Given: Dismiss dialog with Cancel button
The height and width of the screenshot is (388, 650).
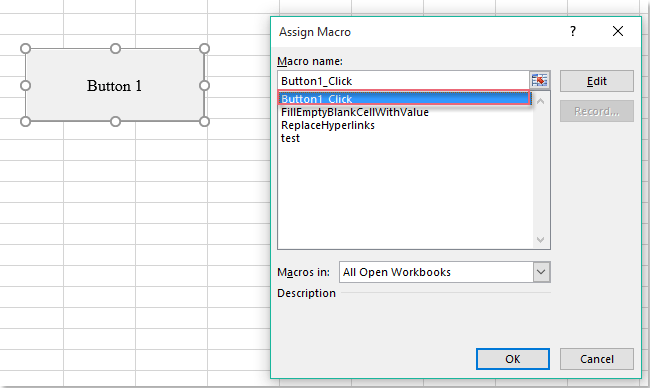Looking at the screenshot, I should coord(597,359).
